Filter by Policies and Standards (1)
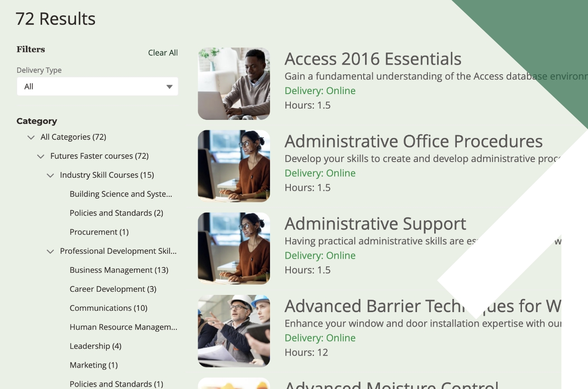The width and height of the screenshot is (588, 389). point(116,384)
